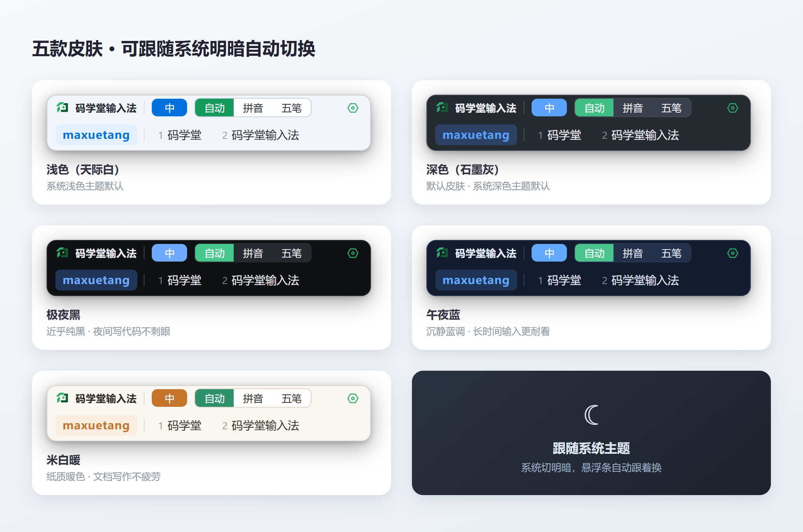Choose candidate 1 码学堂 in 浅色 skin
The width and height of the screenshot is (803, 532).
(180, 135)
